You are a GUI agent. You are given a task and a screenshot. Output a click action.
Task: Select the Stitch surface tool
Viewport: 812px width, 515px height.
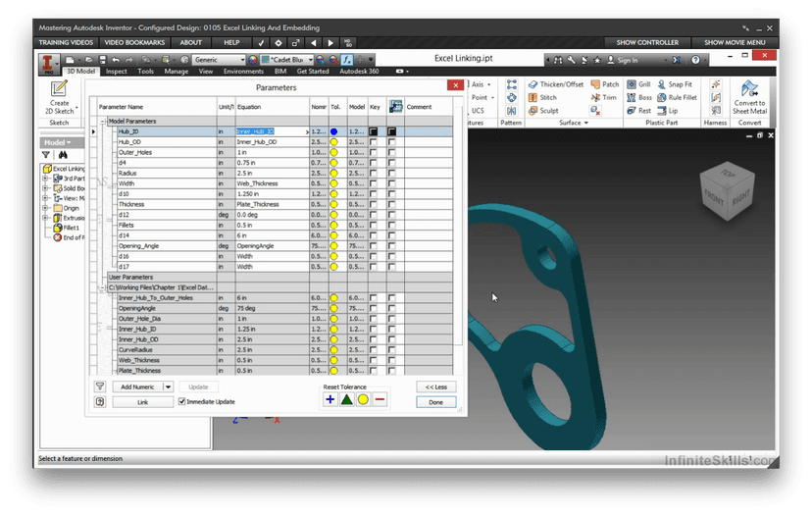click(542, 97)
